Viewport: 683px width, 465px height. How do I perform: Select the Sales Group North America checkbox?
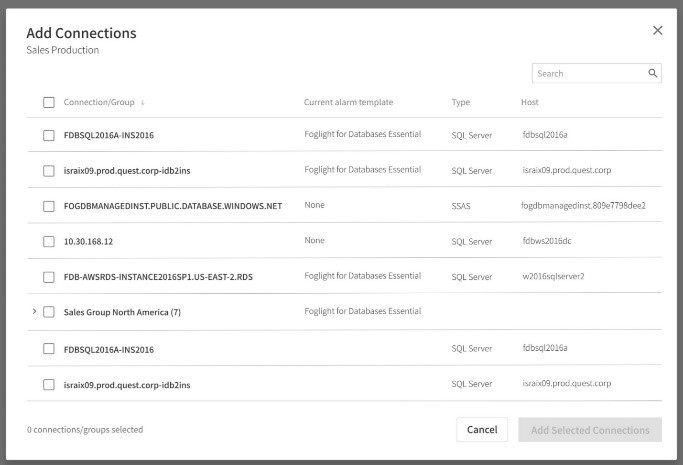(x=49, y=312)
